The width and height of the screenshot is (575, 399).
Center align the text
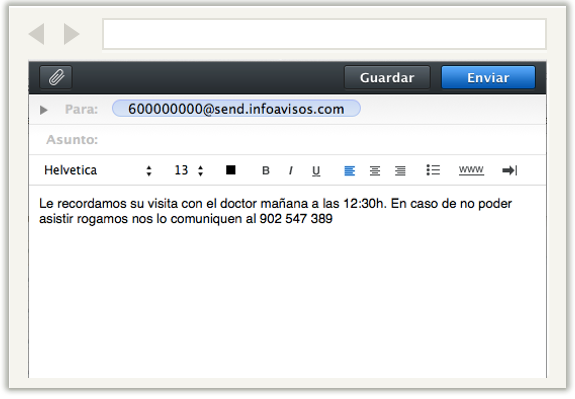[375, 171]
